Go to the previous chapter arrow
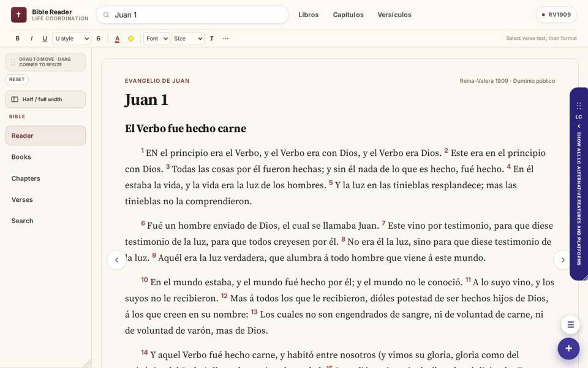This screenshot has width=588, height=368. click(x=116, y=260)
